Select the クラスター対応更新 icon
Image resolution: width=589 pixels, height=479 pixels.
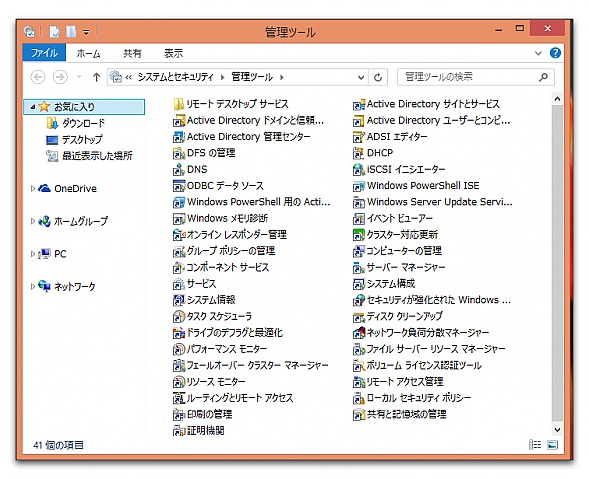tap(359, 235)
